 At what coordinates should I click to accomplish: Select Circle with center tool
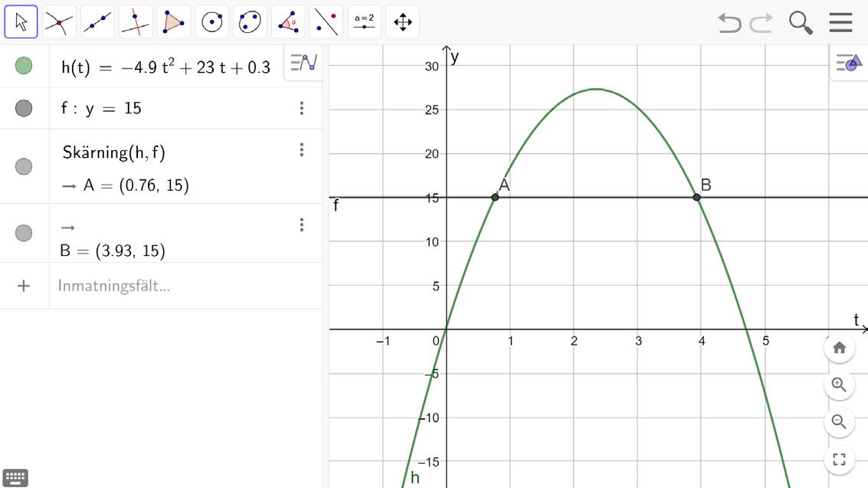pyautogui.click(x=212, y=22)
